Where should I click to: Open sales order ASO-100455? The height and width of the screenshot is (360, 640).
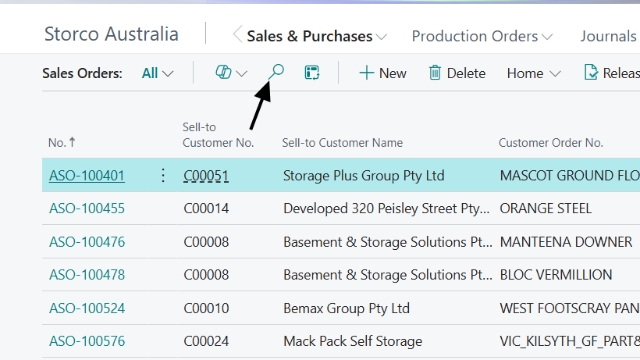(x=87, y=209)
